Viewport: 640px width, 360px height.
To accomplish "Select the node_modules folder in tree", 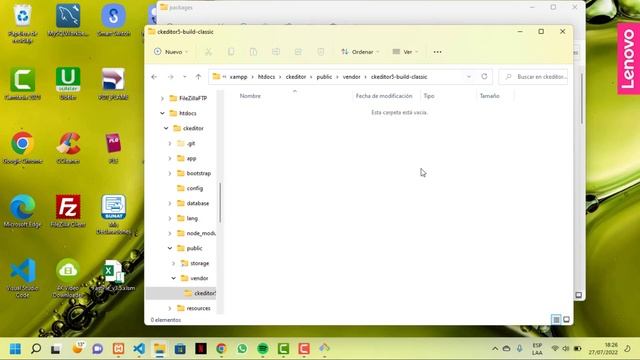I will coord(196,233).
